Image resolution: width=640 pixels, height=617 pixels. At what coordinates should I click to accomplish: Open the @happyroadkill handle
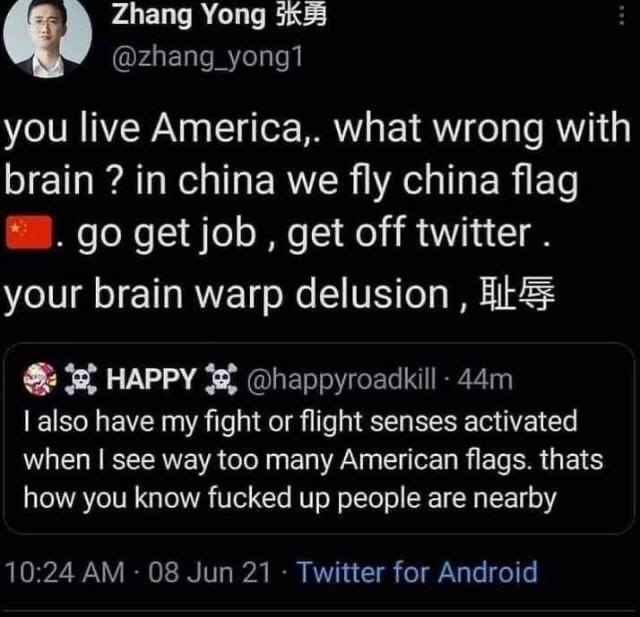tap(341, 380)
